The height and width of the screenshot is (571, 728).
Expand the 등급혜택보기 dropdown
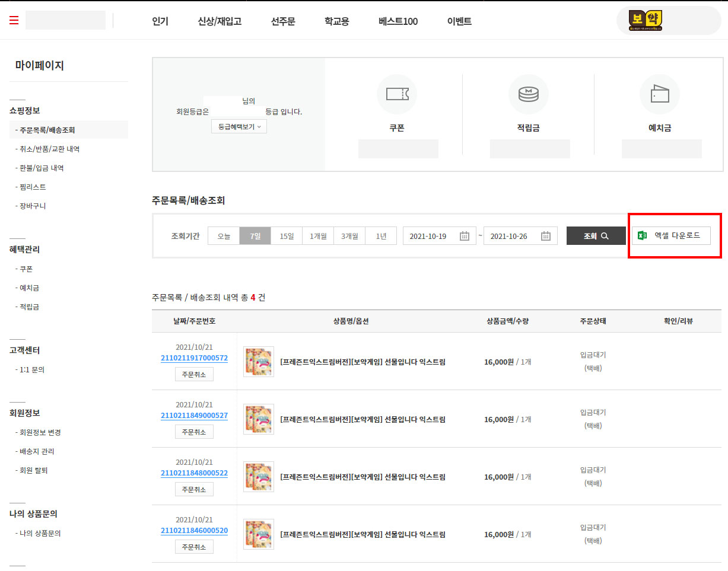click(x=239, y=126)
